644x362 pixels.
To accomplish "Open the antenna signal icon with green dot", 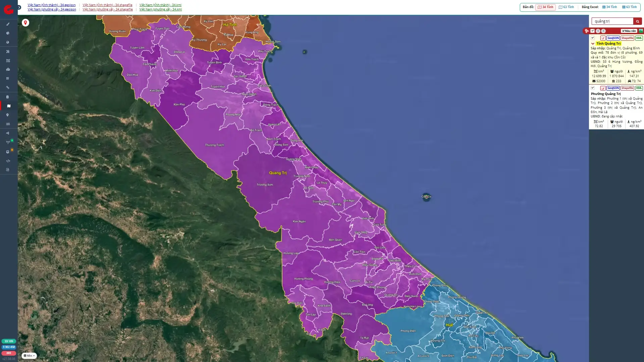I will pyautogui.click(x=8, y=142).
